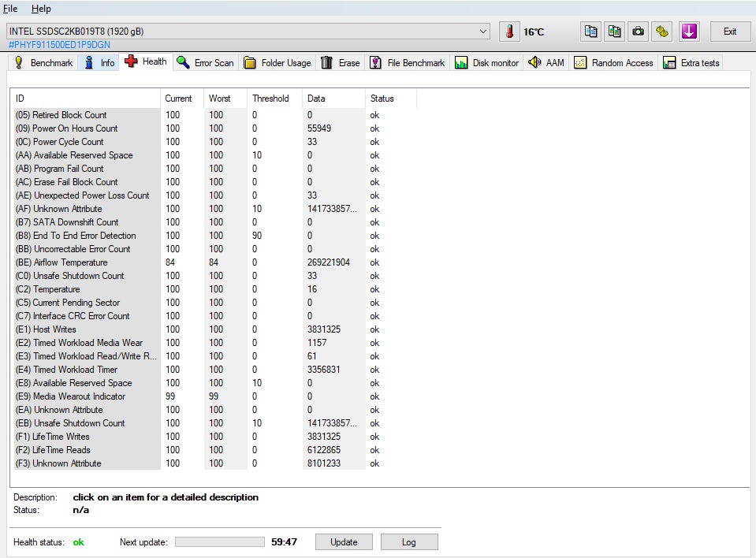
Task: Select the AAM tab
Action: pyautogui.click(x=546, y=63)
